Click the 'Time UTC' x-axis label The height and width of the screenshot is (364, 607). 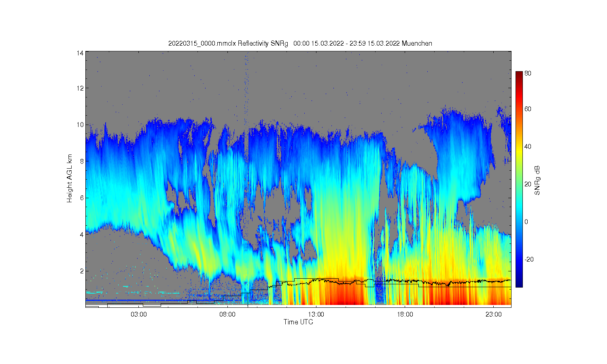point(298,322)
